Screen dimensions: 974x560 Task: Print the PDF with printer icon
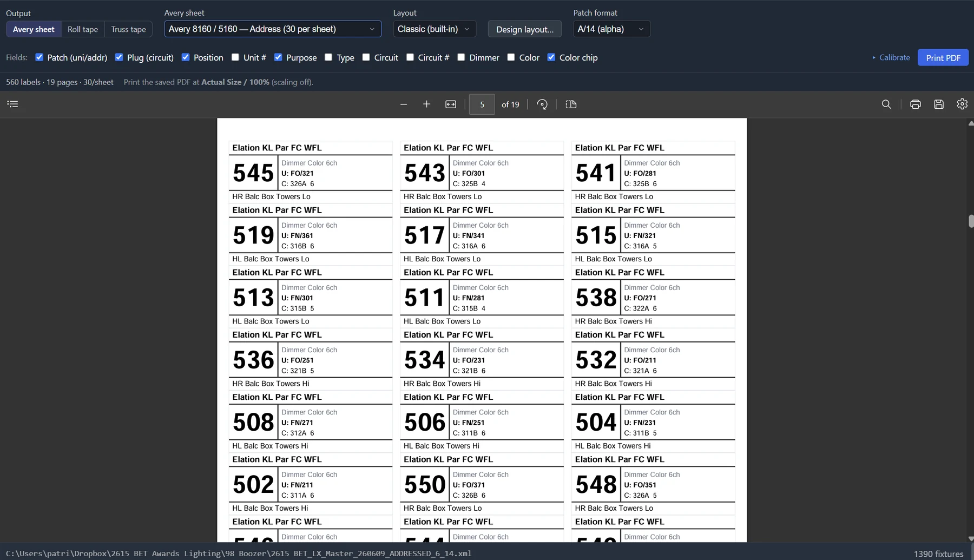coord(916,104)
